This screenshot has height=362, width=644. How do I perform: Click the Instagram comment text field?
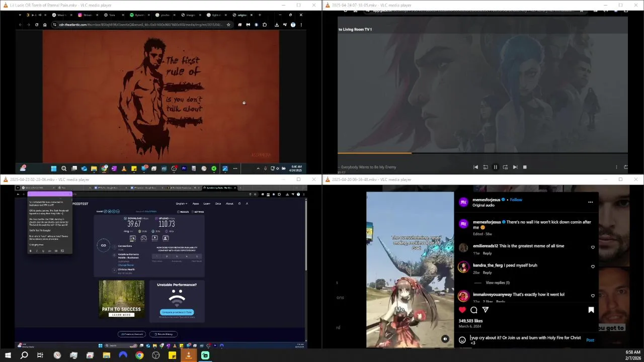(526, 339)
